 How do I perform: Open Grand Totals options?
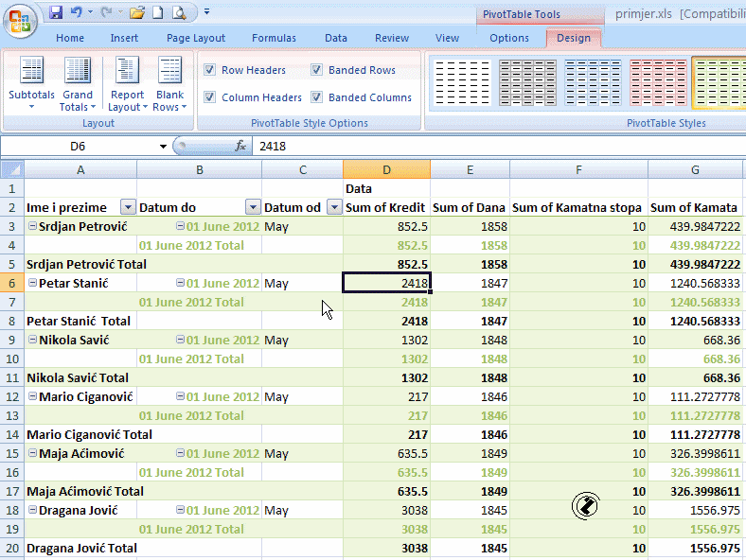point(78,84)
